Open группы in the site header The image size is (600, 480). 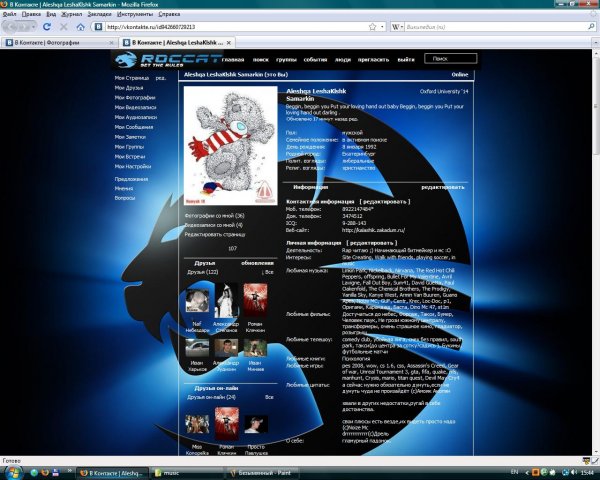click(286, 59)
